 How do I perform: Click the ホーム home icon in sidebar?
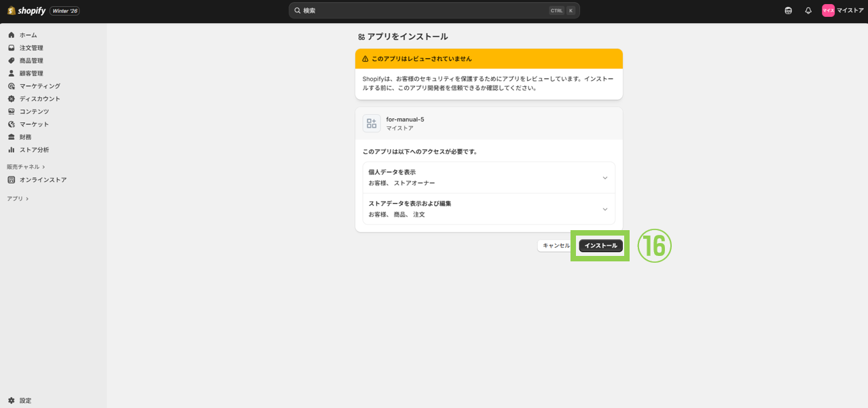click(12, 35)
